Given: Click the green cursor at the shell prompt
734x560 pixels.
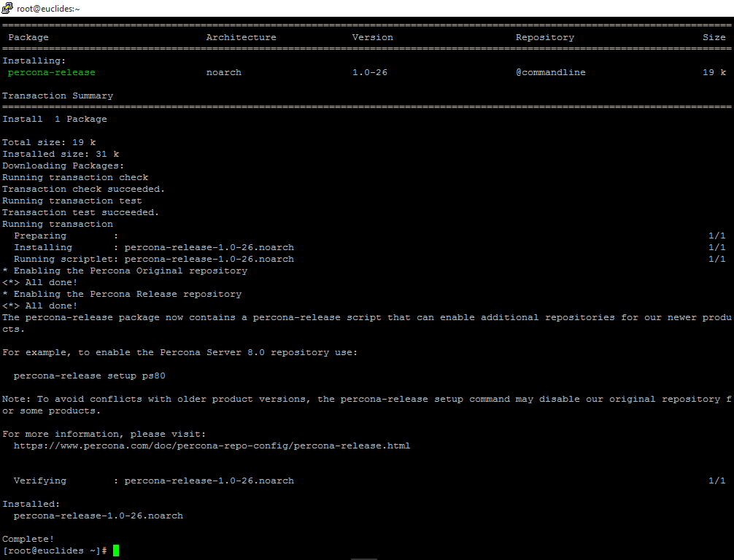Looking at the screenshot, I should pos(116,551).
